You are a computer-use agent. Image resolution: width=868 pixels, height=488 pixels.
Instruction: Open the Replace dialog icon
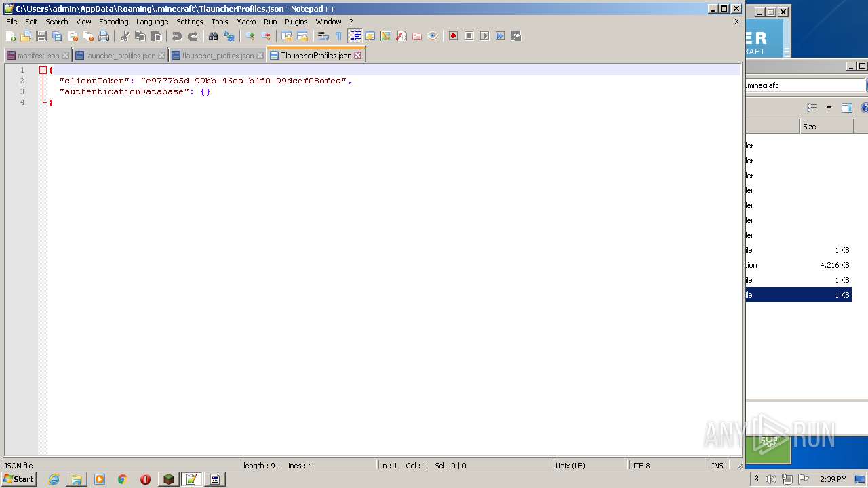[229, 36]
